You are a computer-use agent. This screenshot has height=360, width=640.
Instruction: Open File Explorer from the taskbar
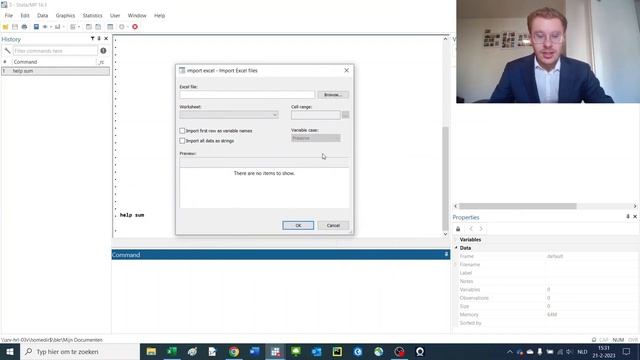click(151, 351)
